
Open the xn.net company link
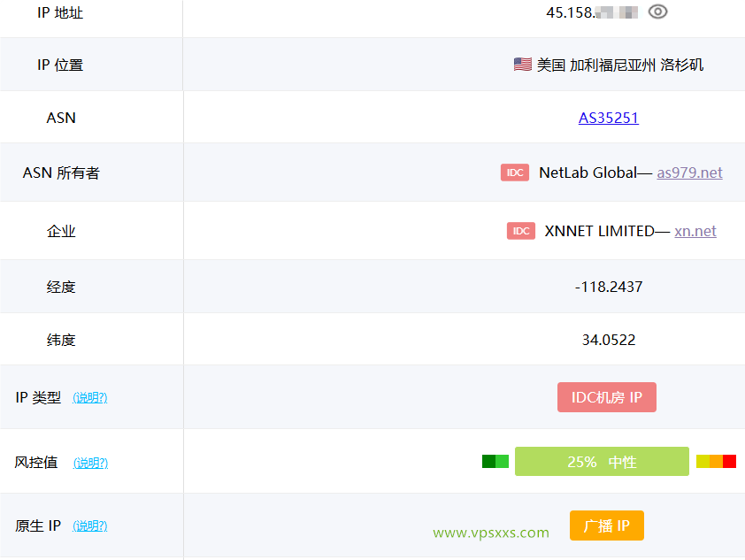pyautogui.click(x=695, y=231)
